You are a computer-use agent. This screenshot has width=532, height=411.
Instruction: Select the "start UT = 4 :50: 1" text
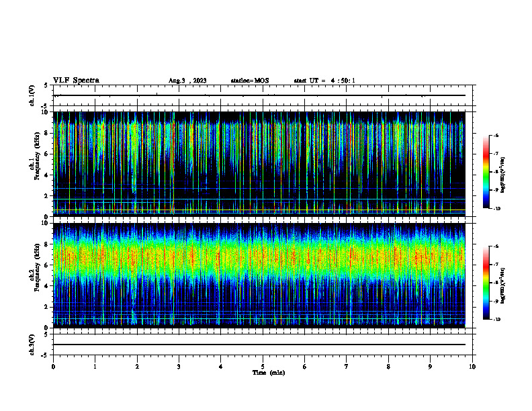click(324, 81)
